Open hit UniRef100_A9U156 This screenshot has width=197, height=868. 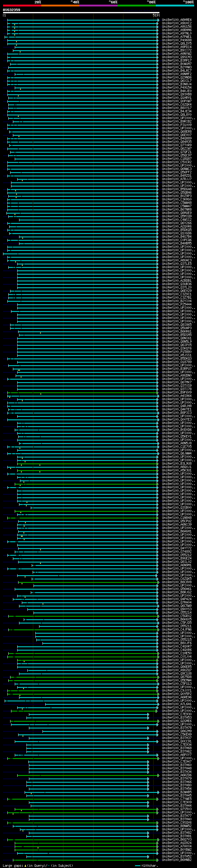coord(177,26)
